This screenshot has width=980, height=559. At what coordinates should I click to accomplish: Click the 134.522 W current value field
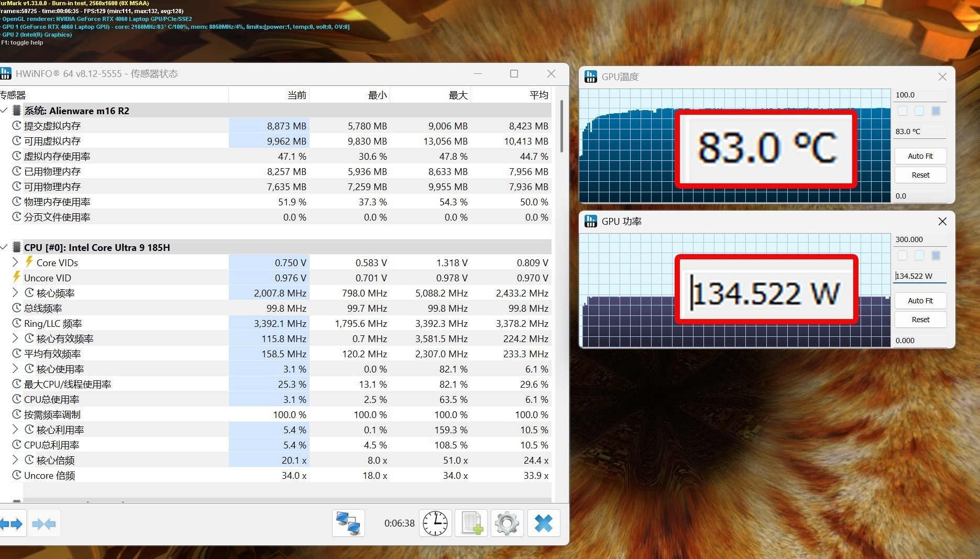tap(920, 276)
